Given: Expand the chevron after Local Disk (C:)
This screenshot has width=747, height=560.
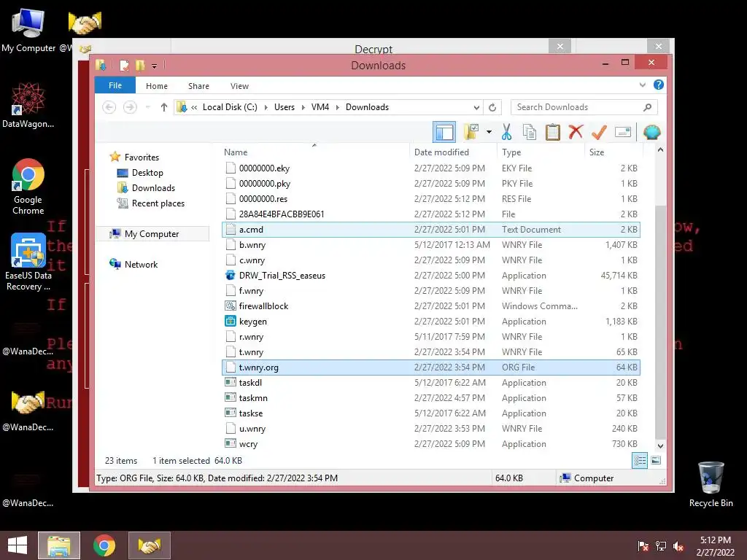Looking at the screenshot, I should pos(266,107).
